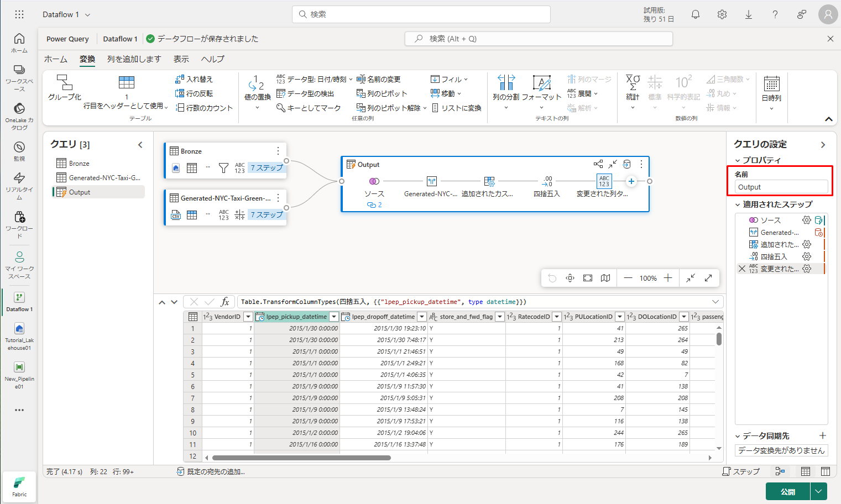The image size is (841, 504).
Task: Switch to the table view in status bar
Action: point(806,471)
